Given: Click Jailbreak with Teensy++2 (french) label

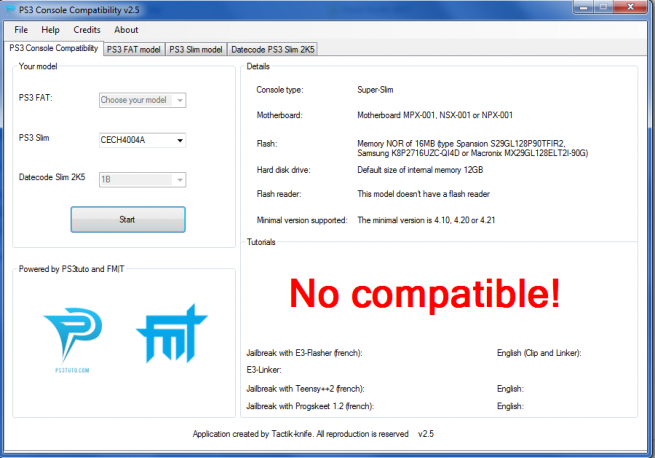Looking at the screenshot, I should tap(305, 389).
